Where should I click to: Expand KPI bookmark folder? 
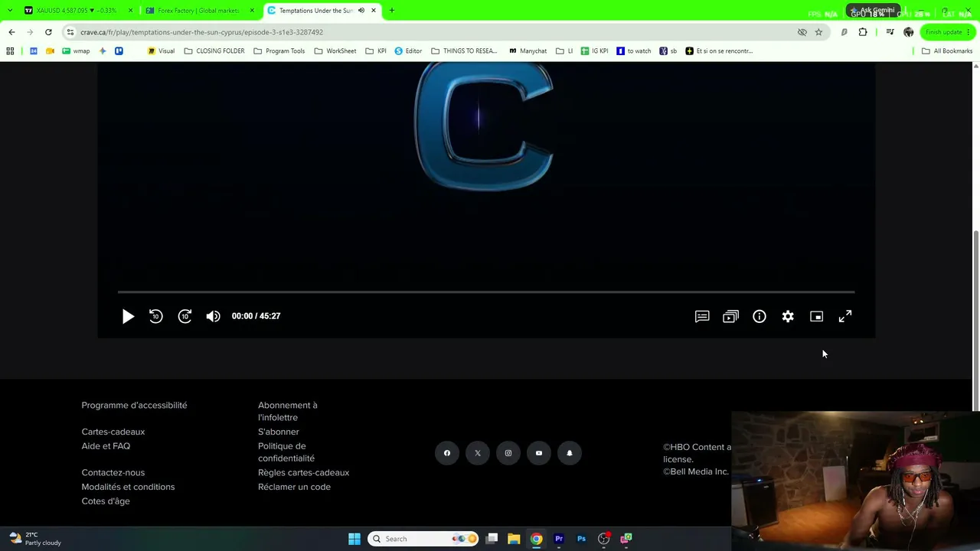coord(376,51)
